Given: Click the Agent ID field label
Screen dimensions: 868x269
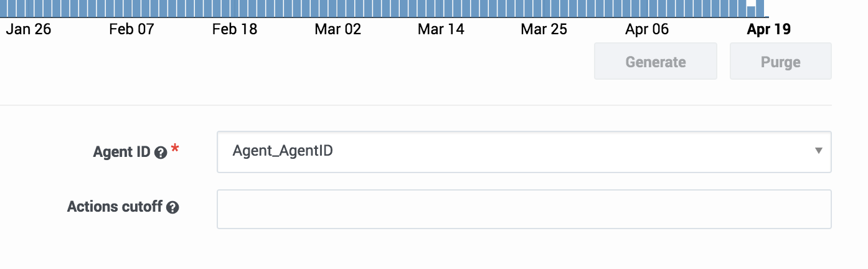Looking at the screenshot, I should pos(121,152).
